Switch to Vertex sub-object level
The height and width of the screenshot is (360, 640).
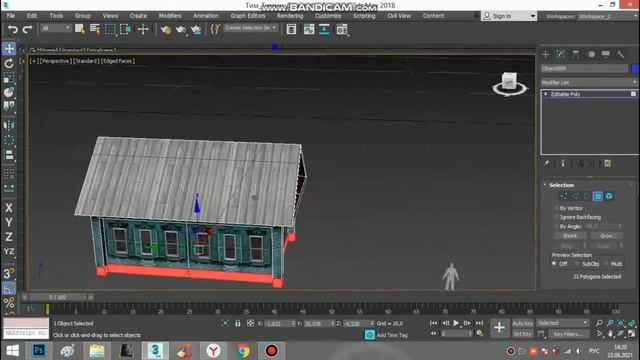pyautogui.click(x=564, y=197)
